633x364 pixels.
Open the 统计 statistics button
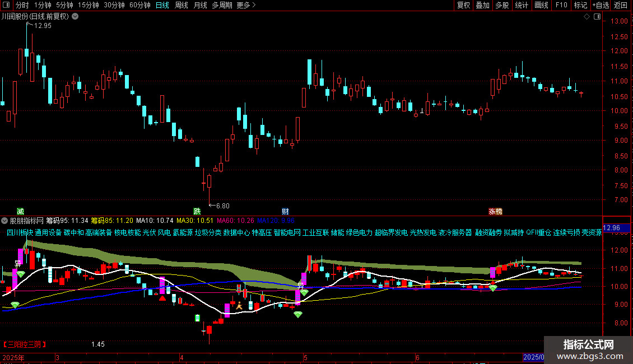coord(521,5)
